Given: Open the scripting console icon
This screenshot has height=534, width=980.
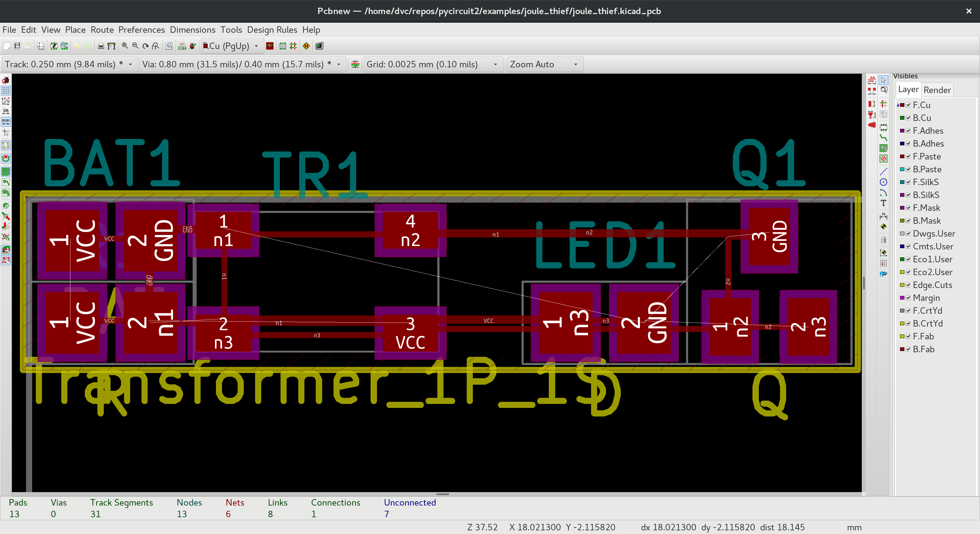Looking at the screenshot, I should coord(319,46).
